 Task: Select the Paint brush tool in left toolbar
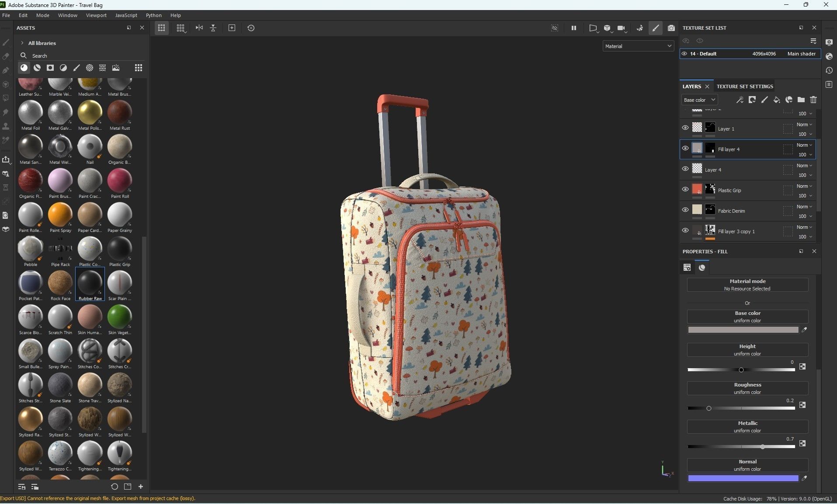point(6,42)
